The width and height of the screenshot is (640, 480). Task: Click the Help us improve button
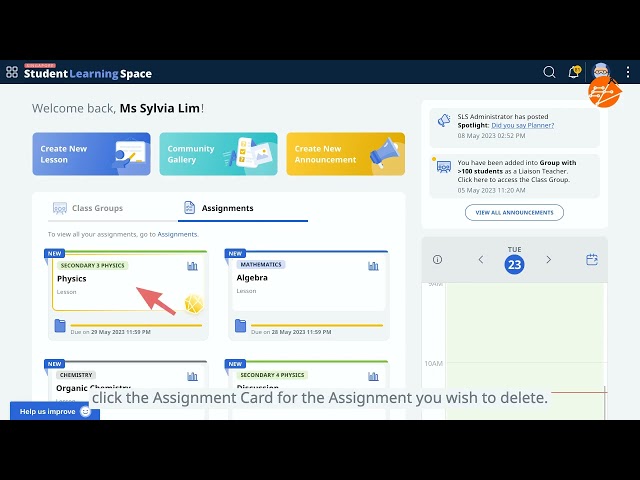coord(55,411)
